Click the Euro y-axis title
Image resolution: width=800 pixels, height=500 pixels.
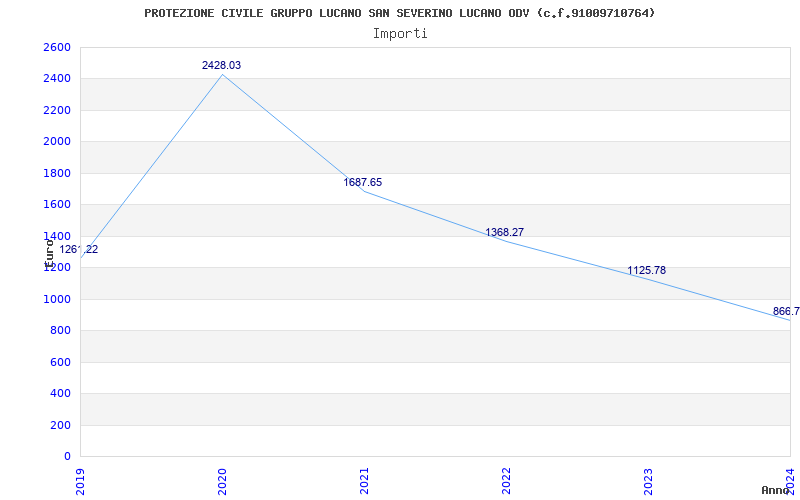[x=49, y=254]
